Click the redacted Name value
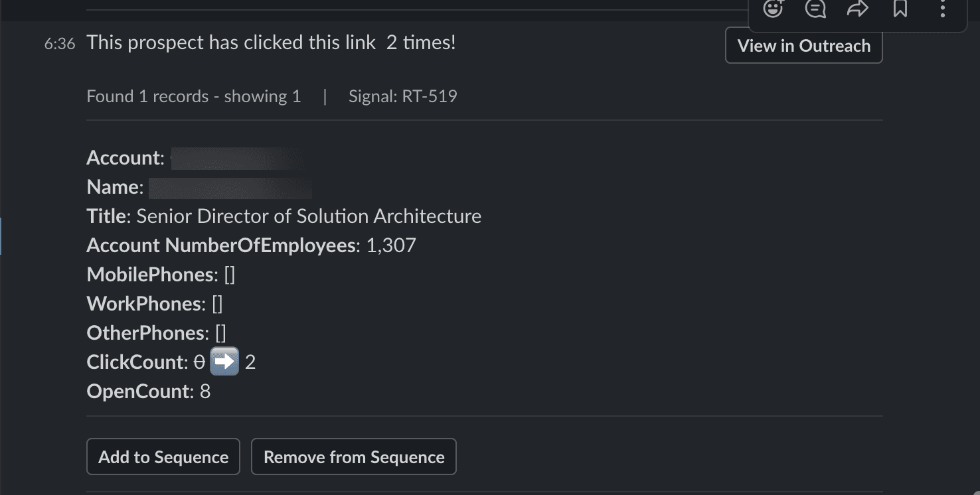This screenshot has height=495, width=980. (x=230, y=188)
